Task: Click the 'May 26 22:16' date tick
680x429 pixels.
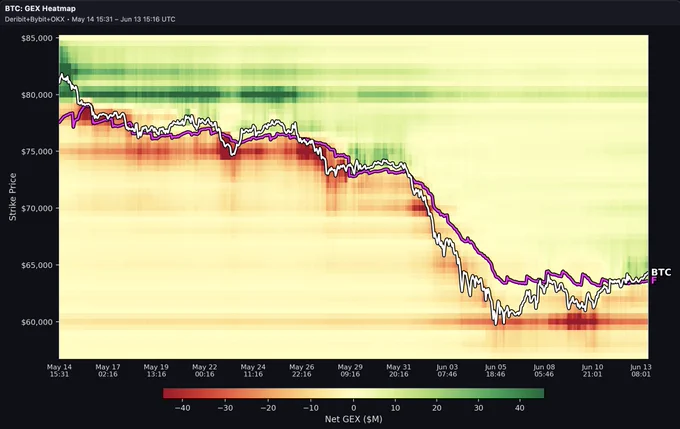Action: pos(302,370)
